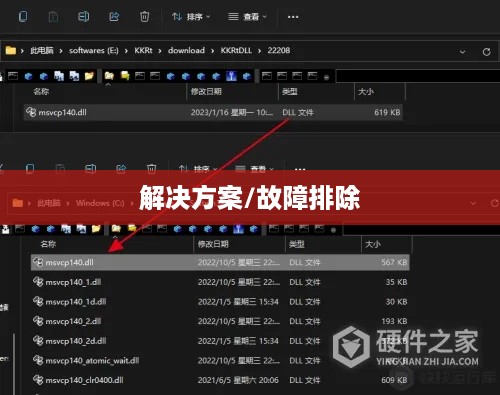Viewport: 500px width, 395px height.
Task: Sort the Windows (C:) window by the 修改日期 column
Action: pos(213,244)
